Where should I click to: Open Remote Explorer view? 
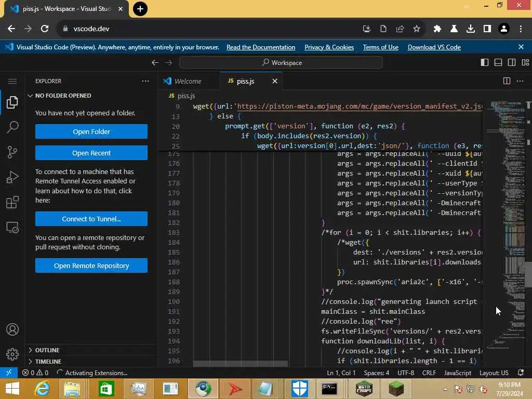(x=12, y=228)
